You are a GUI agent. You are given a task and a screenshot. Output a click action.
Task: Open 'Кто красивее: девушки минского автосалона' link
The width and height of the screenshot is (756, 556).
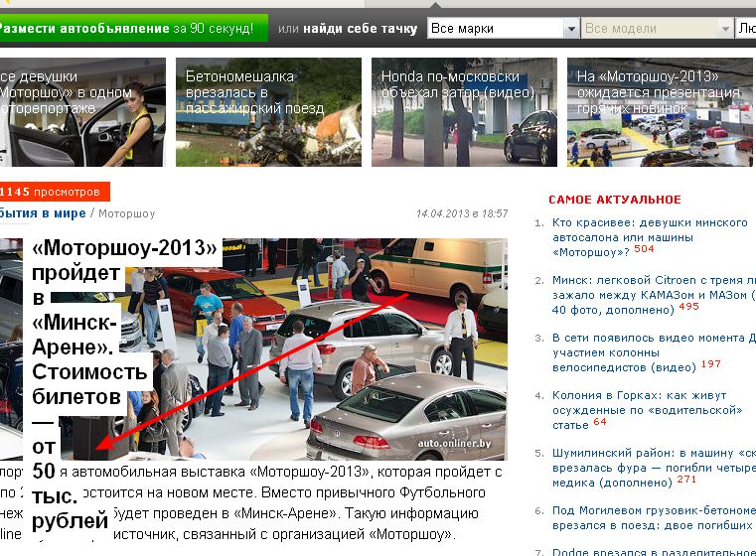(x=650, y=237)
